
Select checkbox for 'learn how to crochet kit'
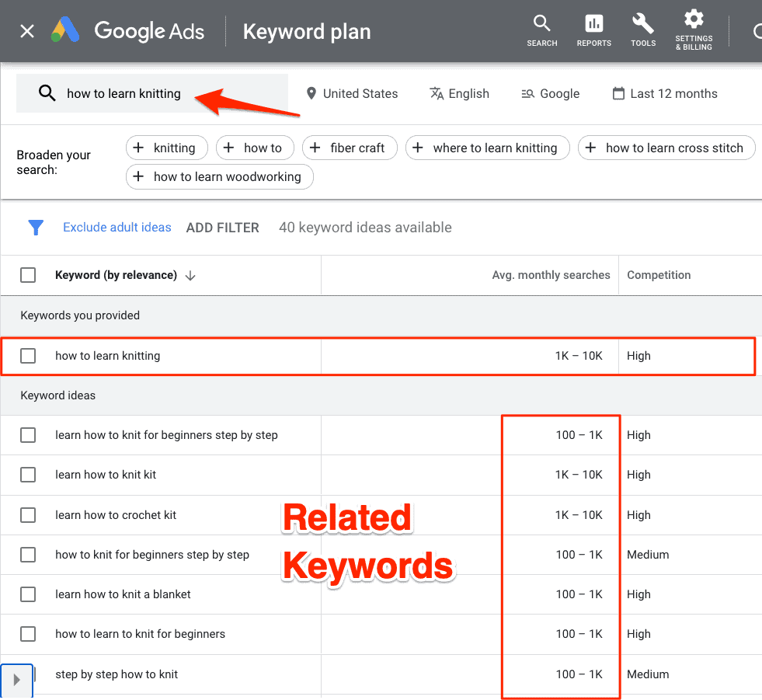(28, 515)
